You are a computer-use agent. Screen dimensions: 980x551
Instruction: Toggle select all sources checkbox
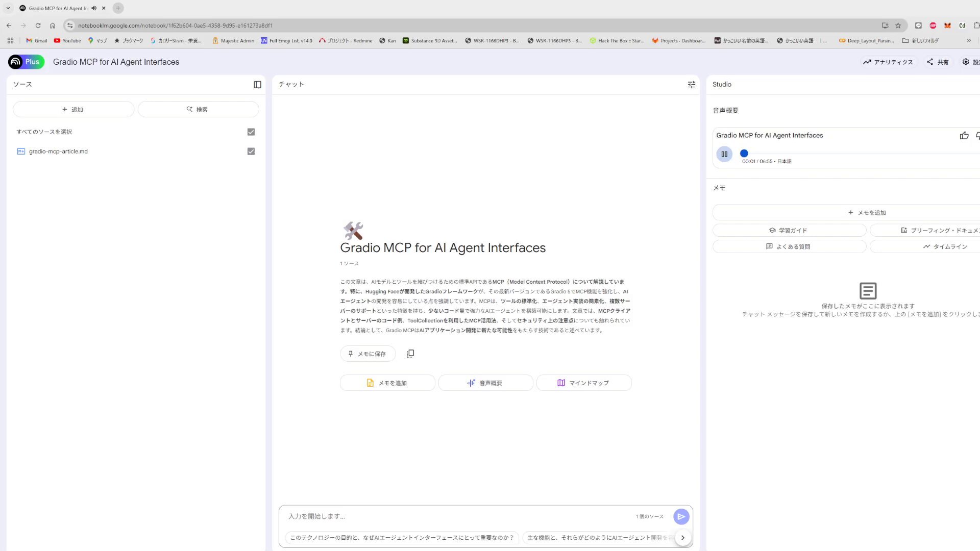coord(251,132)
